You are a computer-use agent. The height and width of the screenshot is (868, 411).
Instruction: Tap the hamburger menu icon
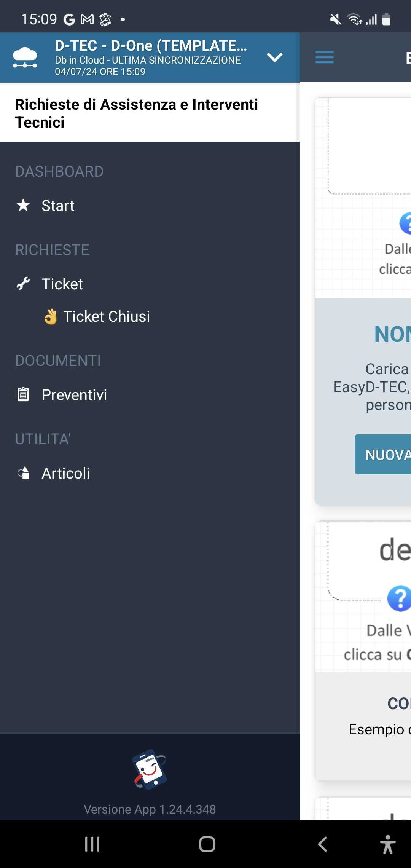pos(325,57)
